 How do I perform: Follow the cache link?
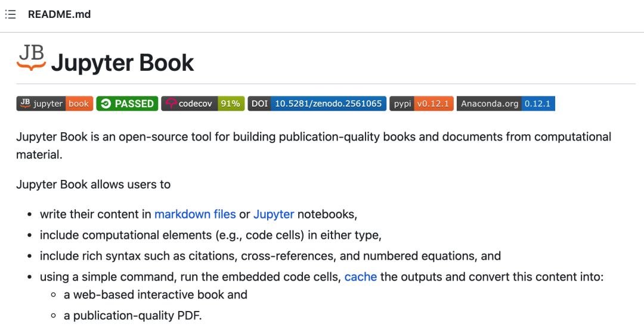[x=361, y=276]
